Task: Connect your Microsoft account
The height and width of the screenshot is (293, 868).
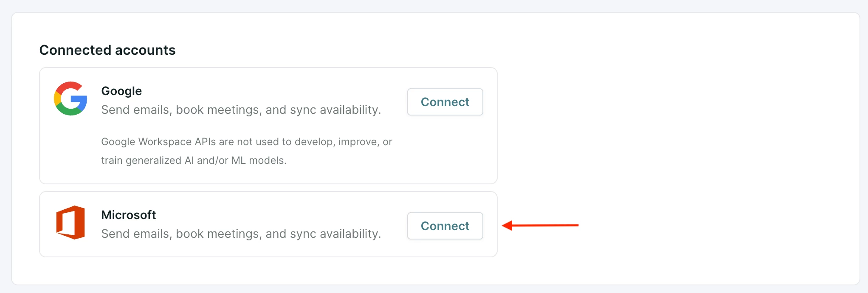Action: pos(445,226)
